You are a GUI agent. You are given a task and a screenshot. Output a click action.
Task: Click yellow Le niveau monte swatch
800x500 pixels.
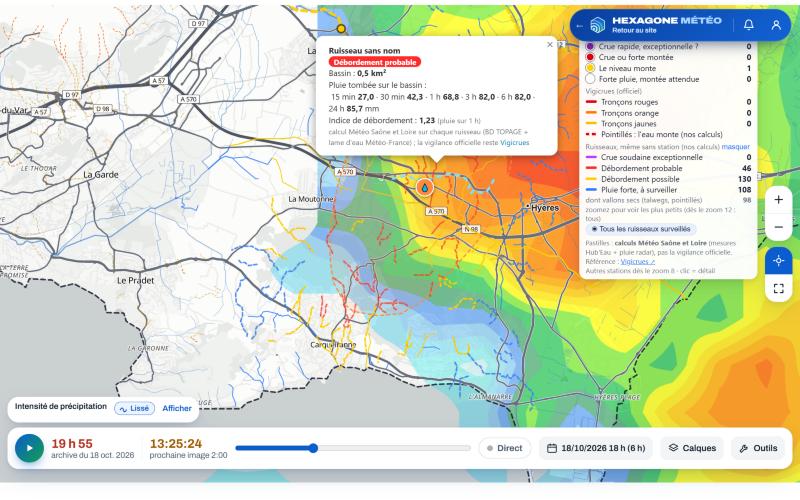click(x=590, y=68)
